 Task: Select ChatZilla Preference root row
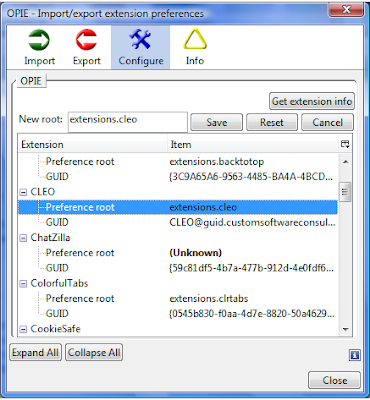[178, 253]
